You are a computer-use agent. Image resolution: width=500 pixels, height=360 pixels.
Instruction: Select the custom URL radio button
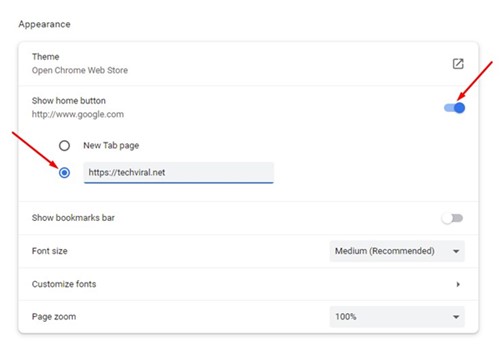[x=64, y=173]
